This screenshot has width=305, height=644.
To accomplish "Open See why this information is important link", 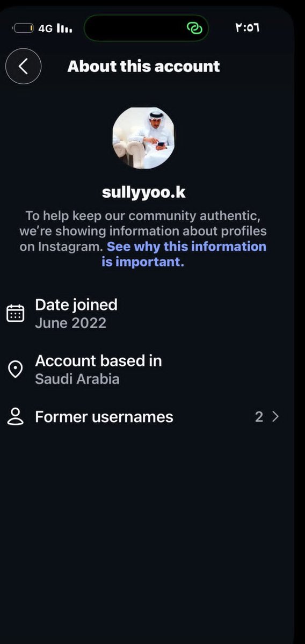I will pos(184,254).
